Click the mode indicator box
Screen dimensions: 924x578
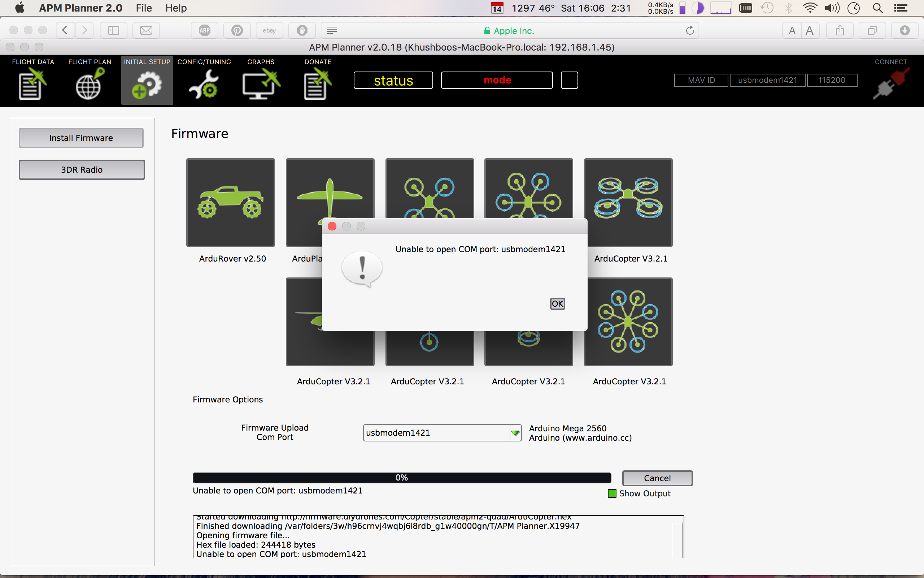pos(497,80)
